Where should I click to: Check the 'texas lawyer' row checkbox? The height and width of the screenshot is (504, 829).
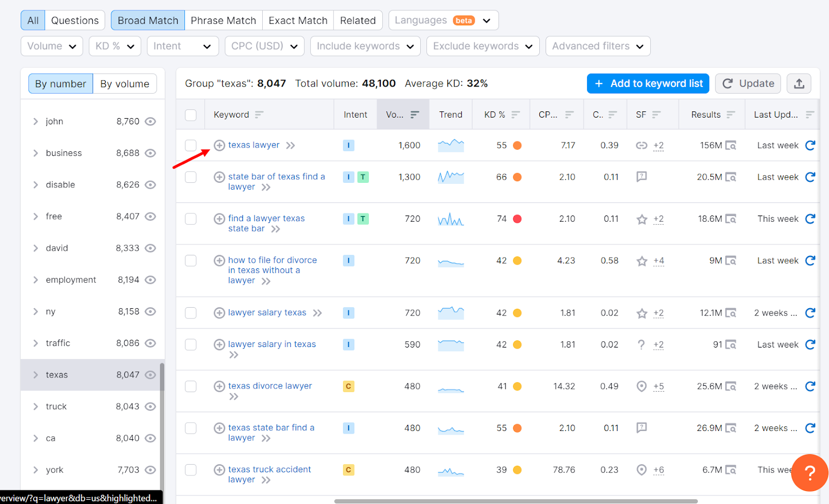pos(191,146)
